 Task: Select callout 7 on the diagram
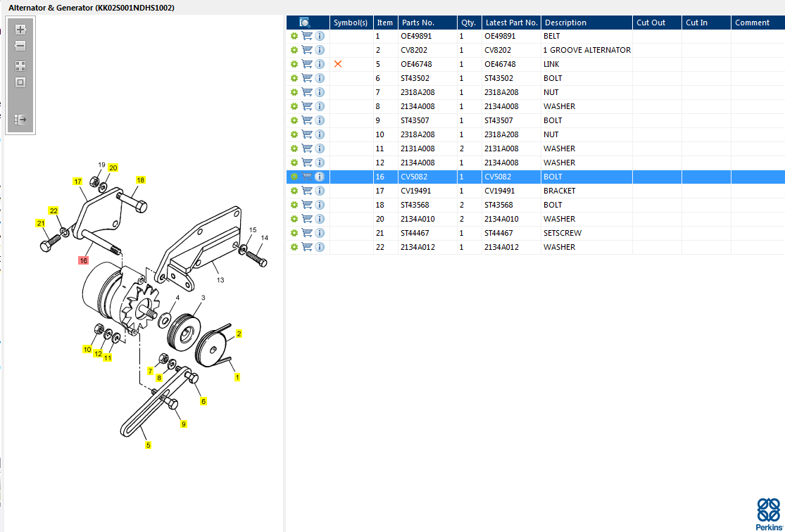pyautogui.click(x=150, y=371)
